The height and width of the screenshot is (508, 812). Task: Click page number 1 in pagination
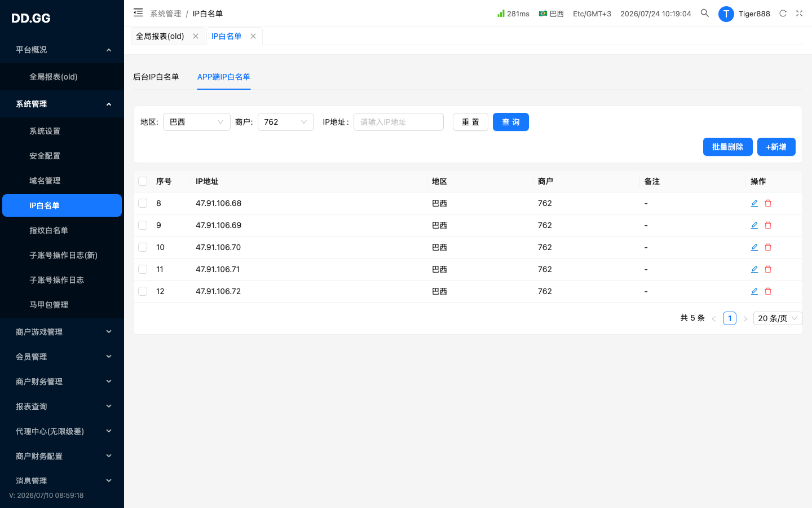coord(730,318)
